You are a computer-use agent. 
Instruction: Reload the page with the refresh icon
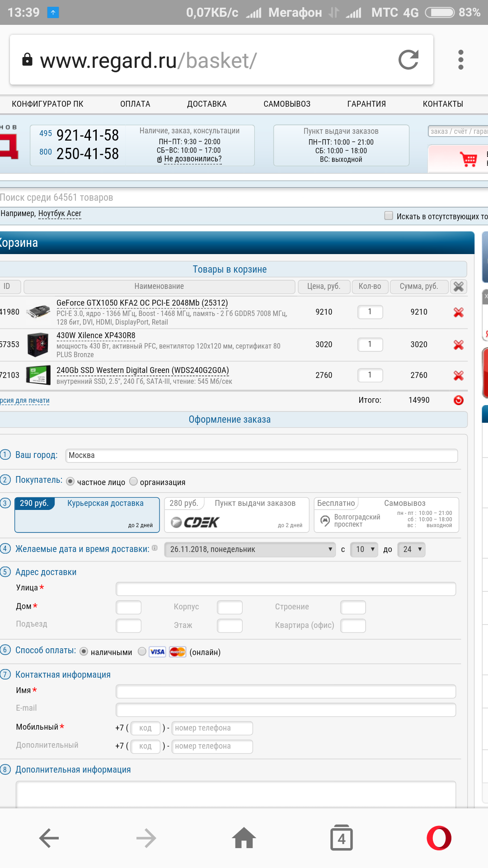point(408,60)
